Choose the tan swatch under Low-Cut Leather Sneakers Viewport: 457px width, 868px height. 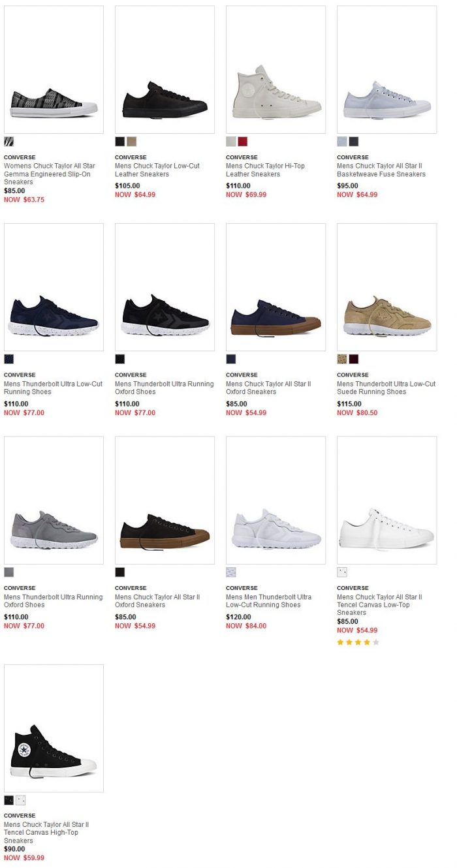coord(131,142)
